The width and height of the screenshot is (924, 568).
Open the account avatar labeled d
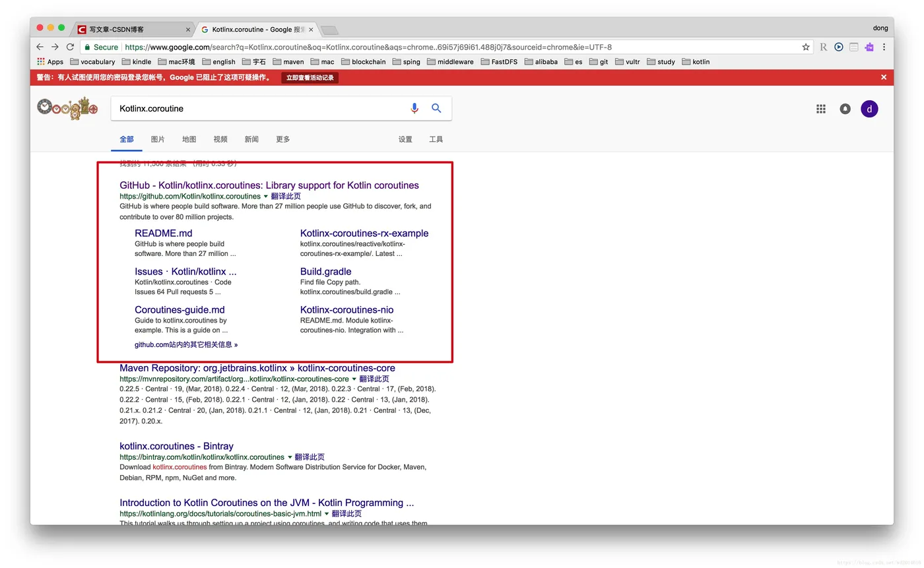(869, 109)
